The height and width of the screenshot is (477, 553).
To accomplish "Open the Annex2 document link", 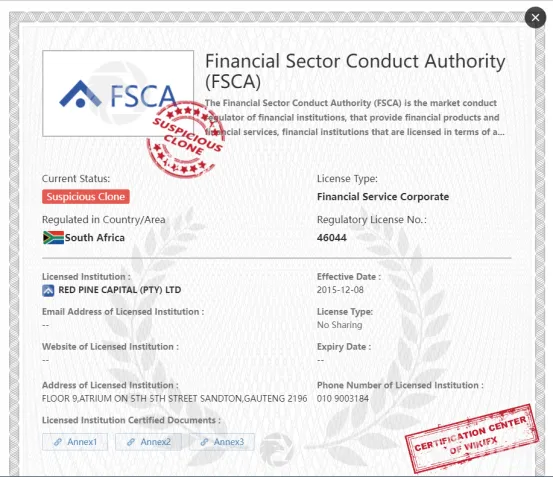I will pos(148,442).
